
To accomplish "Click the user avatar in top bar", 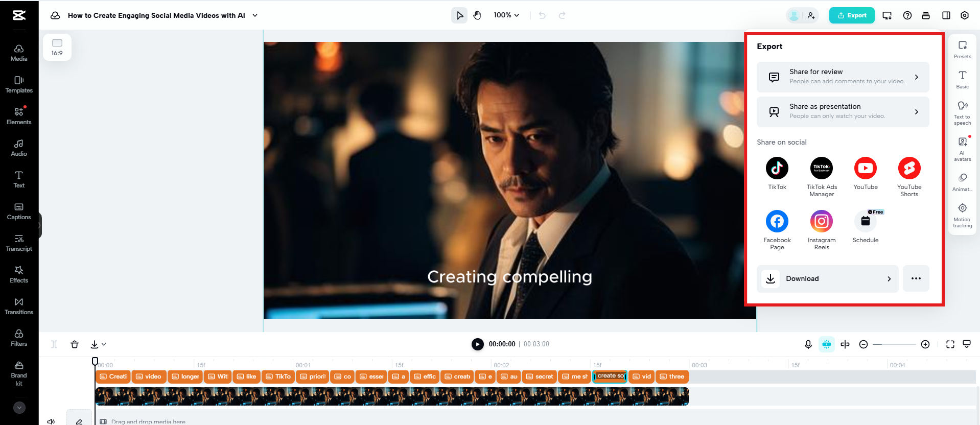I will click(794, 15).
